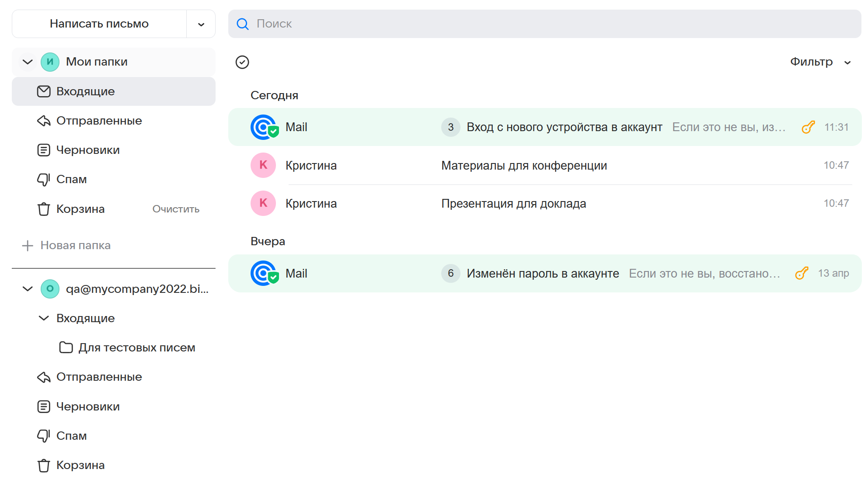Open the Спам folder under Мои папки
The width and height of the screenshot is (868, 497).
71,179
